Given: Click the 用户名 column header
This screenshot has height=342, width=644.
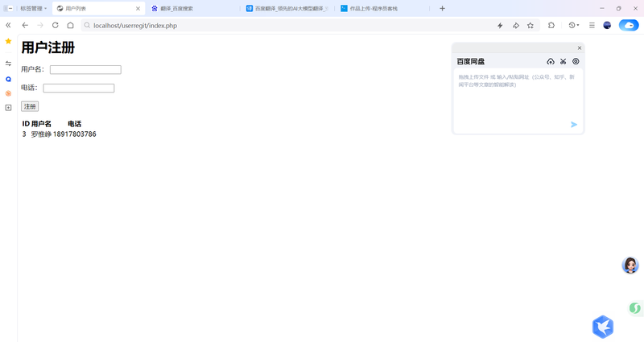Looking at the screenshot, I should coord(41,124).
